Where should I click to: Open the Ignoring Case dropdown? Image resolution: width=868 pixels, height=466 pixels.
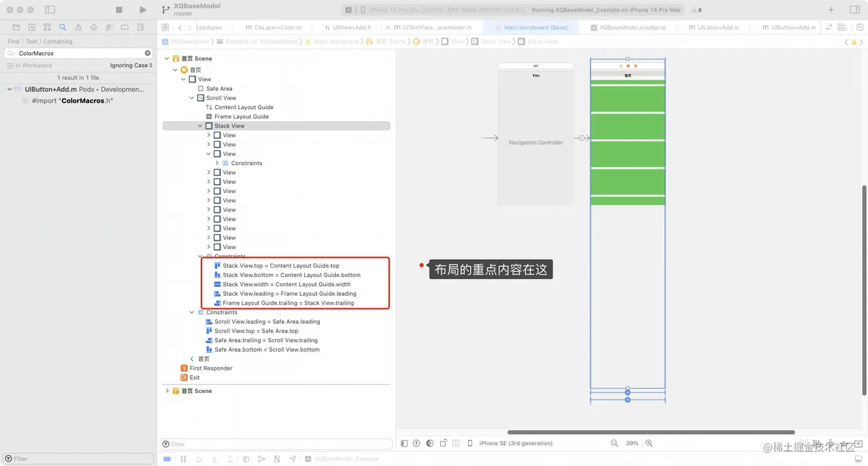[131, 66]
